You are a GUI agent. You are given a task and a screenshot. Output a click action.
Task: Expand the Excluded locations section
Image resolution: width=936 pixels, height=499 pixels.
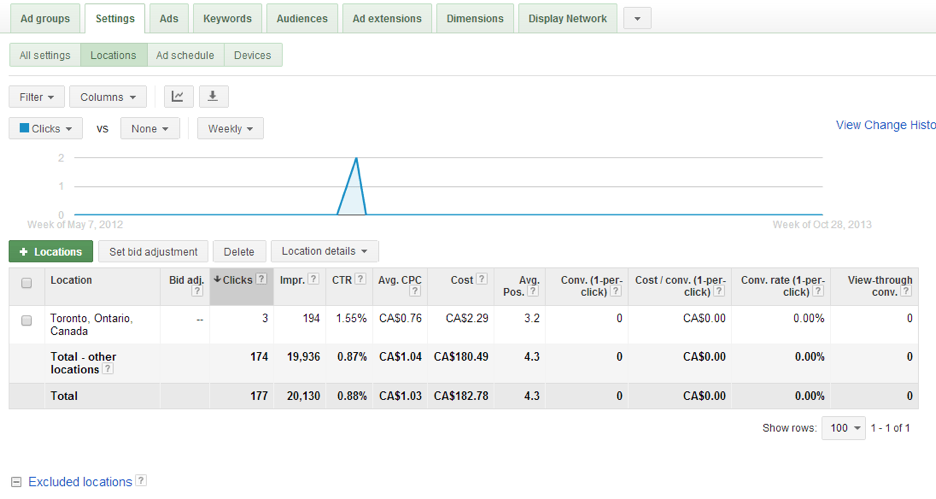tap(16, 482)
